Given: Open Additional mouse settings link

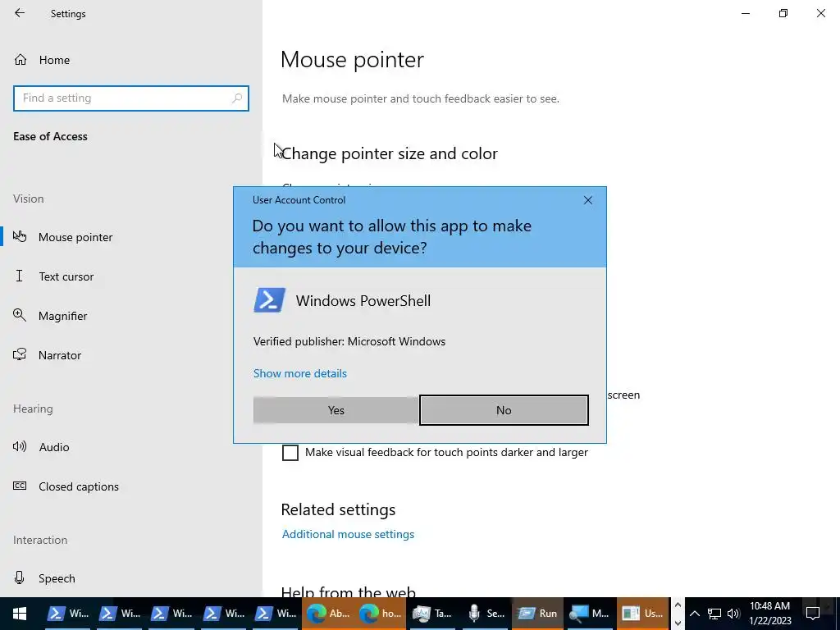Looking at the screenshot, I should click(x=348, y=534).
